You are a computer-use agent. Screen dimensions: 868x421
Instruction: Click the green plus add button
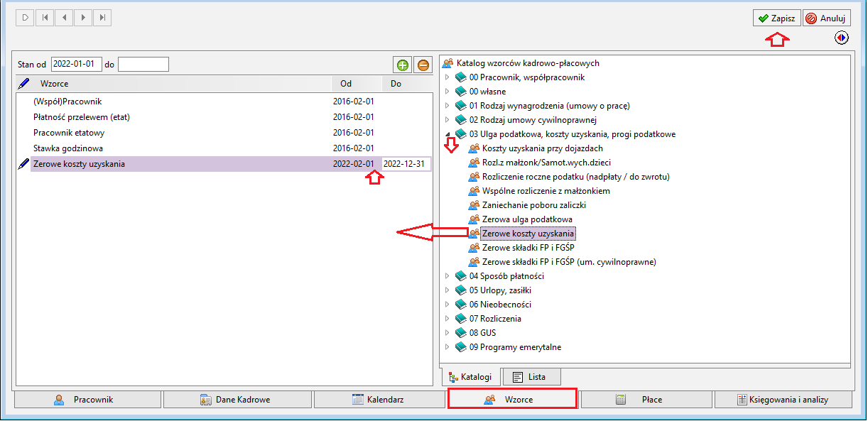pyautogui.click(x=403, y=65)
